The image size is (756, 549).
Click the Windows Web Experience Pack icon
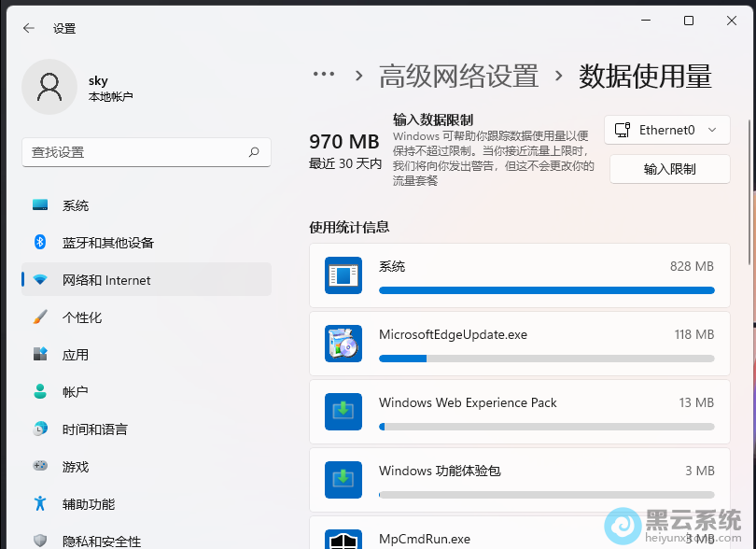pyautogui.click(x=343, y=412)
